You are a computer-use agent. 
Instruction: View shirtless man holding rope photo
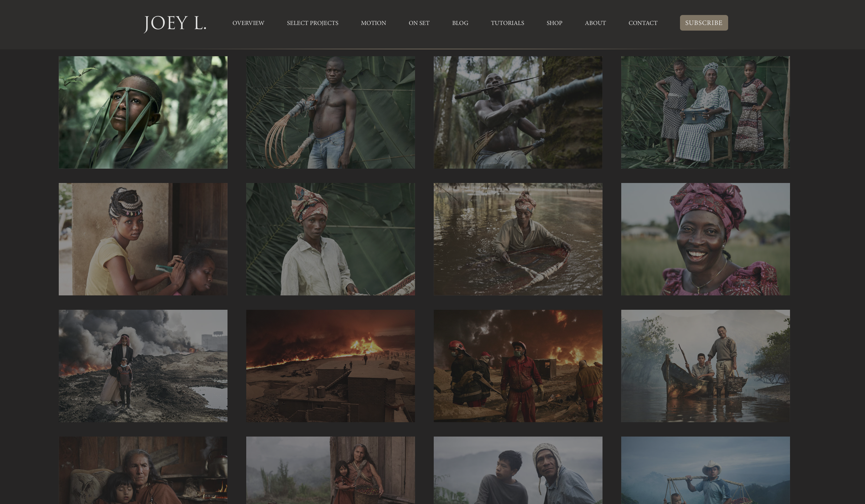click(330, 112)
